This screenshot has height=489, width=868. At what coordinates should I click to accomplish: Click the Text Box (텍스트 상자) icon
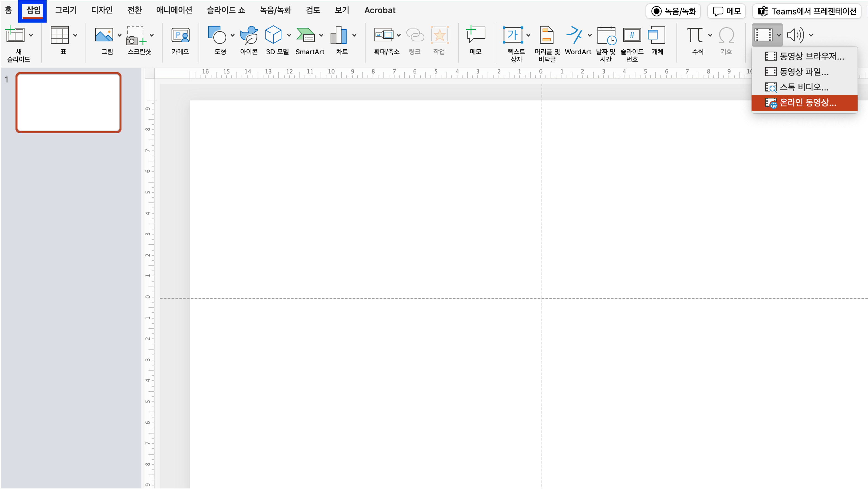coord(513,35)
